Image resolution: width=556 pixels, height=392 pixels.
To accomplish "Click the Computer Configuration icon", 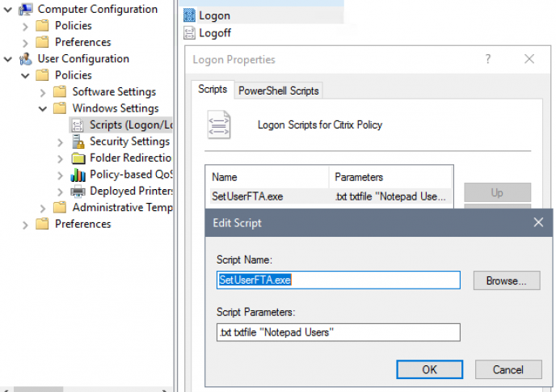I will (25, 10).
